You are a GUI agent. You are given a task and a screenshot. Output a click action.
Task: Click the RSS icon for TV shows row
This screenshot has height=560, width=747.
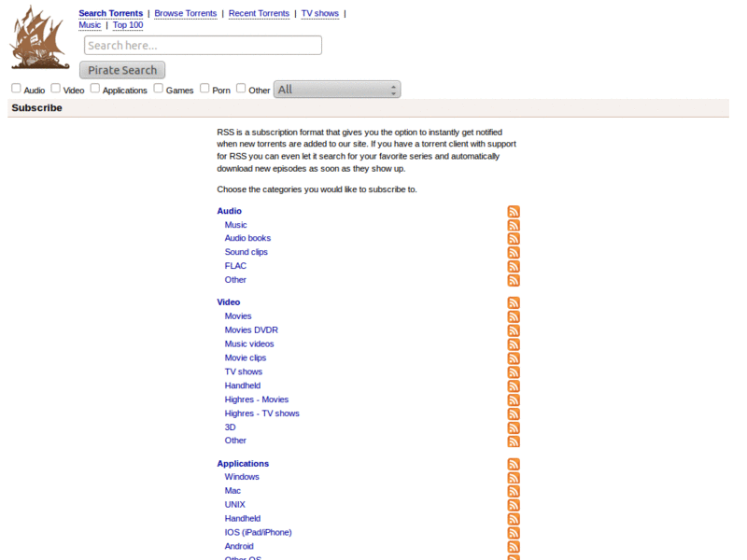(514, 371)
